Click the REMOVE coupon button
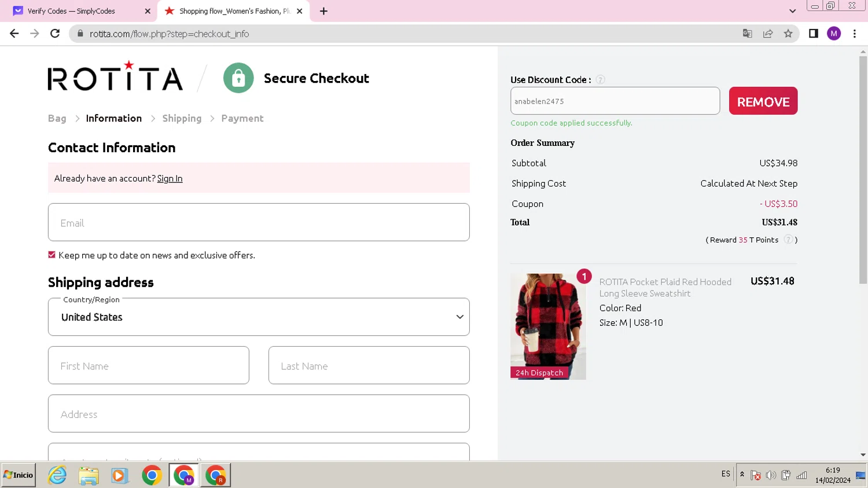The width and height of the screenshot is (868, 488). [x=763, y=101]
